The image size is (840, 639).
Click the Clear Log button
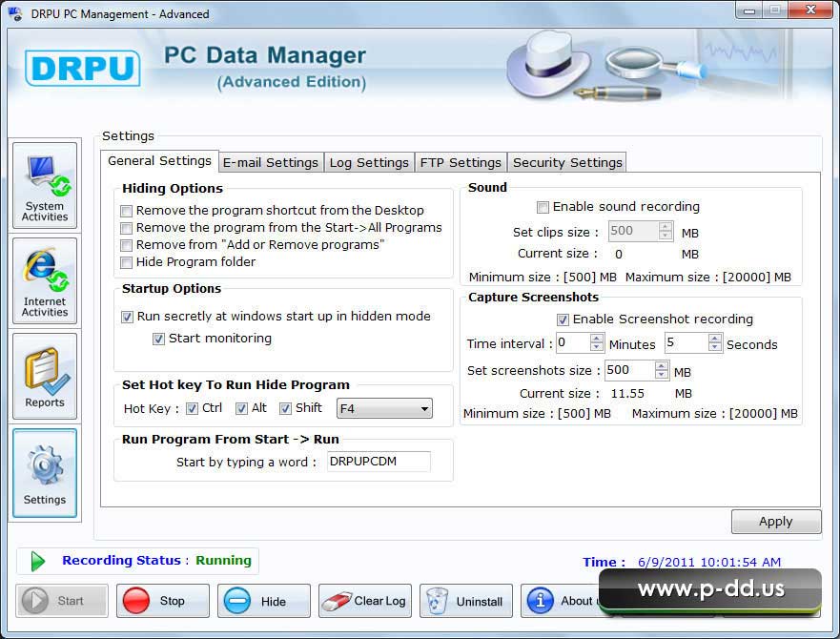point(365,601)
